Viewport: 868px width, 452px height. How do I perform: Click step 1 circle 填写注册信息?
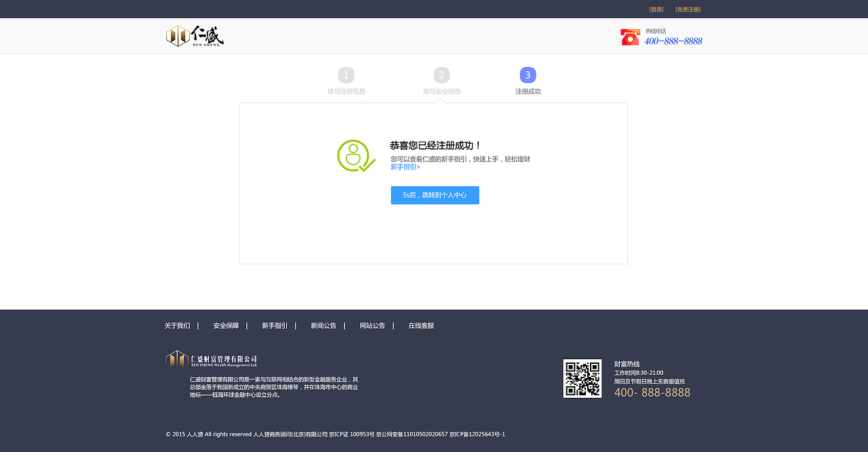pos(347,75)
